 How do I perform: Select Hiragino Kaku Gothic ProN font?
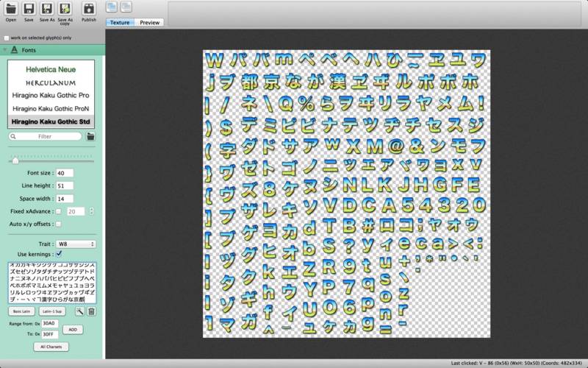tap(51, 108)
